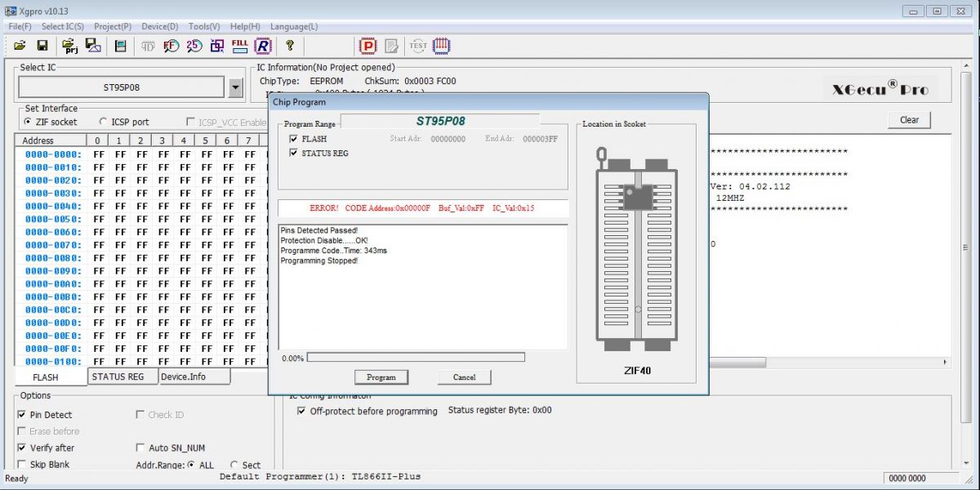Click the greyed chip ID toolbar icon
Viewport: 980px width, 490px height.
pyautogui.click(x=148, y=46)
